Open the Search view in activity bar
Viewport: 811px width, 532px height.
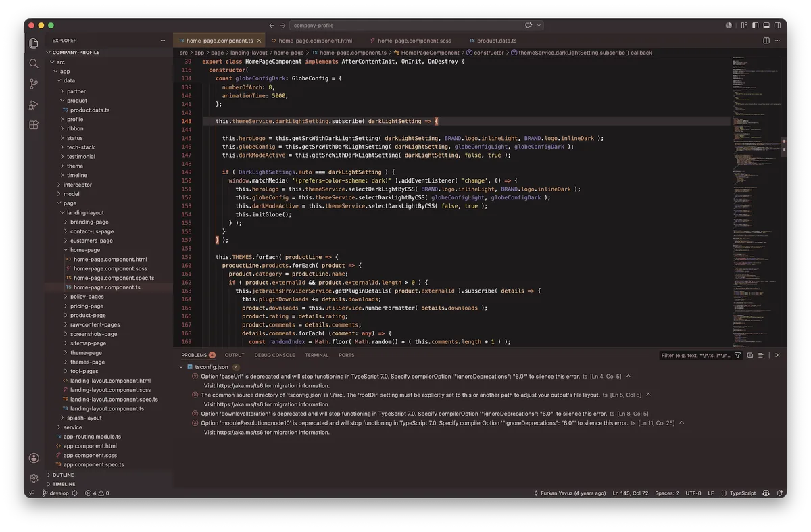(34, 64)
